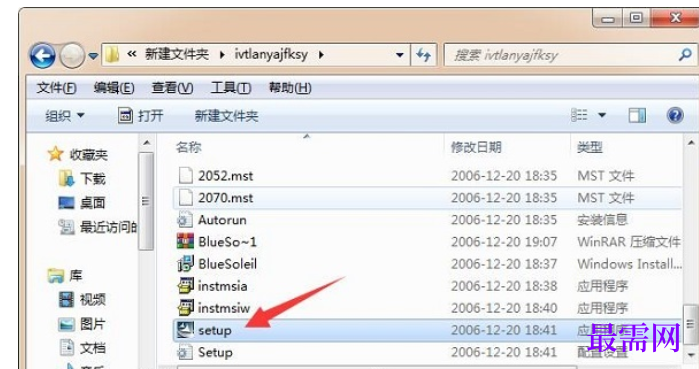Click the type text 安装信息
This screenshot has height=369, width=699.
602,220
